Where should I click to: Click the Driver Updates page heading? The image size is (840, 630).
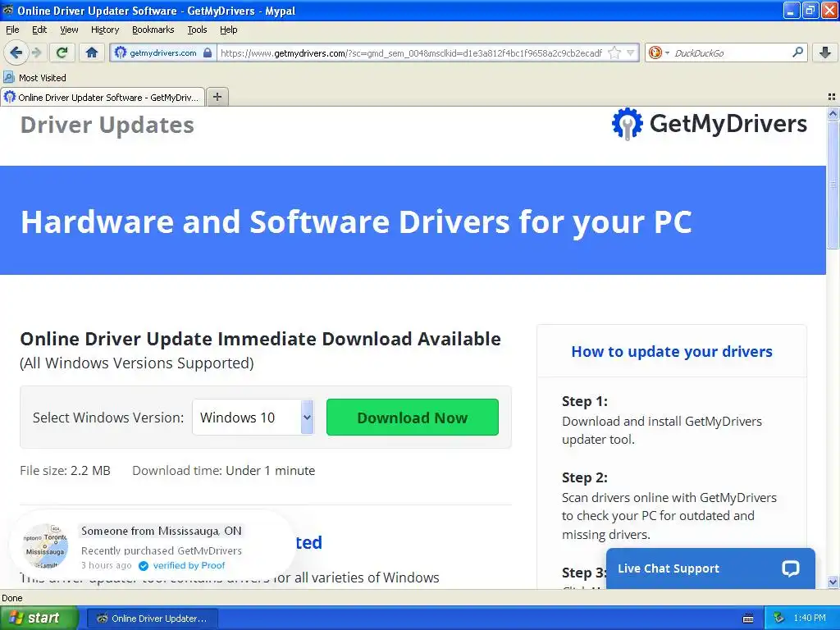107,125
